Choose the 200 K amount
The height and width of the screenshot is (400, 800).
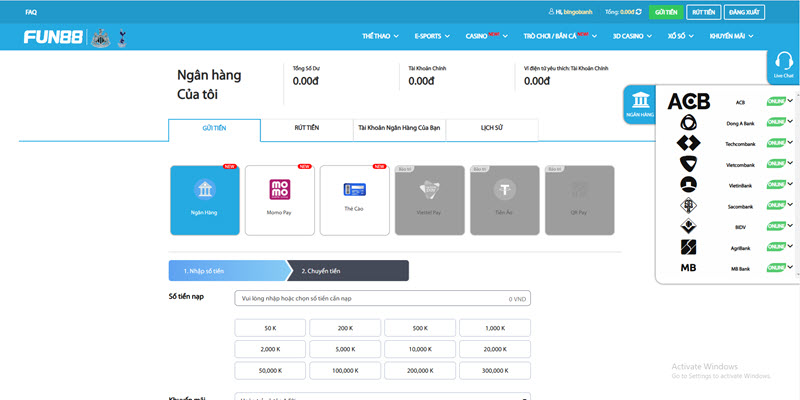[x=345, y=328]
